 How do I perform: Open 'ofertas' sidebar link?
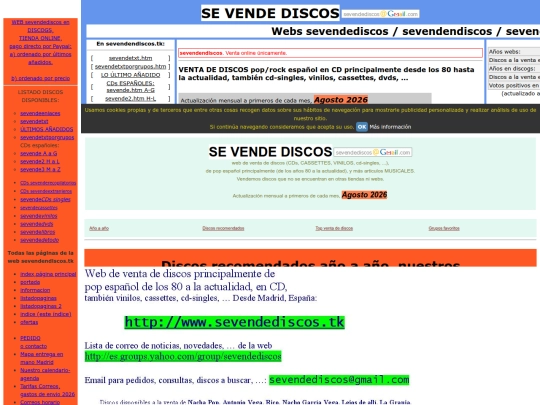tap(29, 322)
